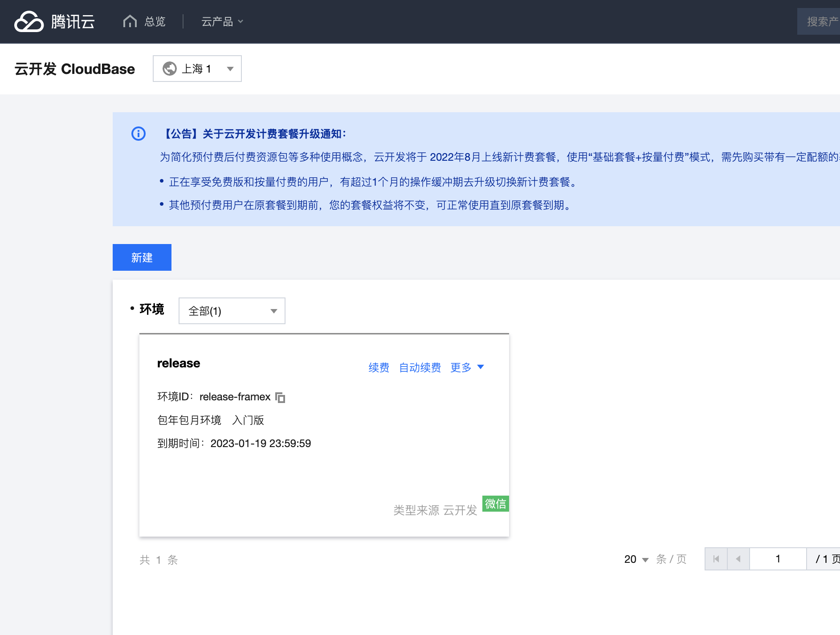
Task: Go to the previous page arrow
Action: pos(738,559)
